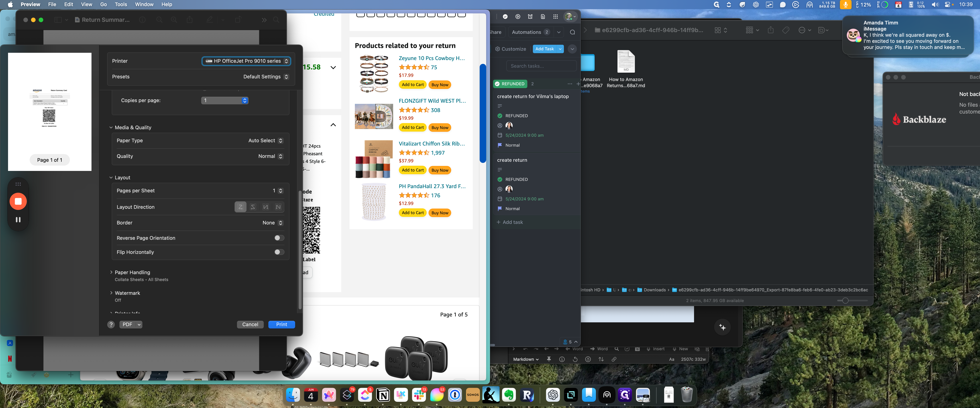Click Finder tags toolbar icon
The width and height of the screenshot is (980, 408).
pos(786,30)
